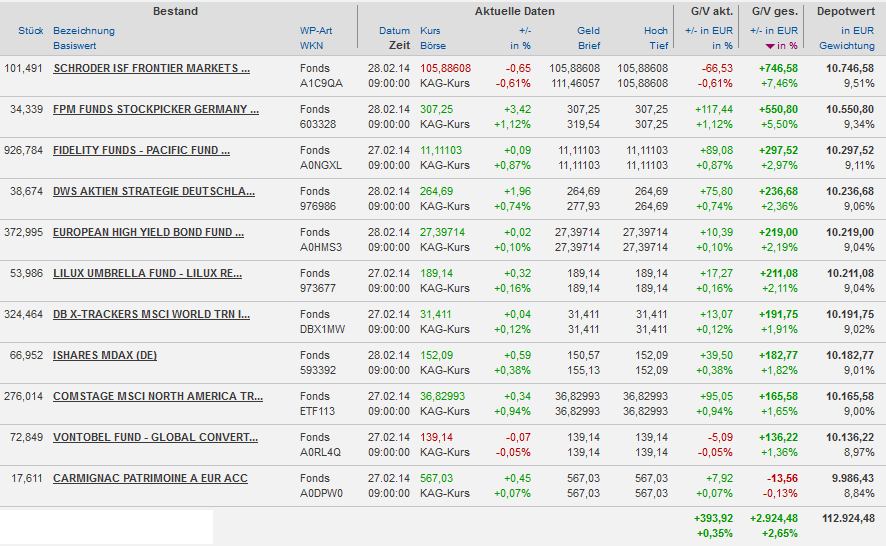Select WKN A0DPW0 text

tap(321, 493)
